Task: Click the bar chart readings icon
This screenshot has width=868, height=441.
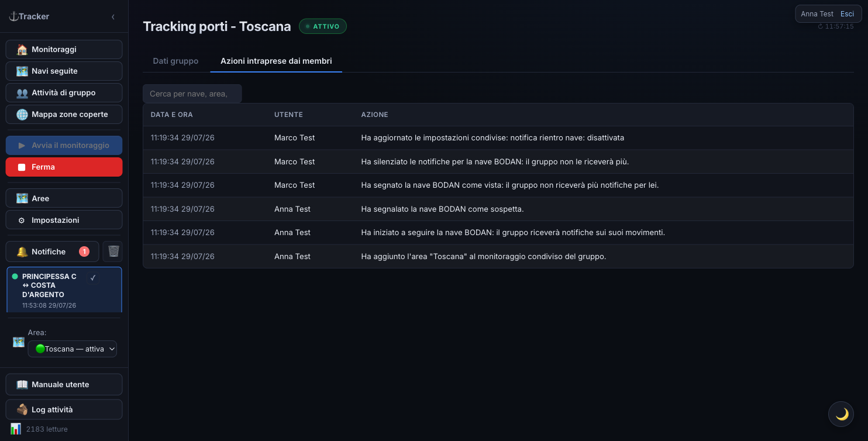Action: 16,429
